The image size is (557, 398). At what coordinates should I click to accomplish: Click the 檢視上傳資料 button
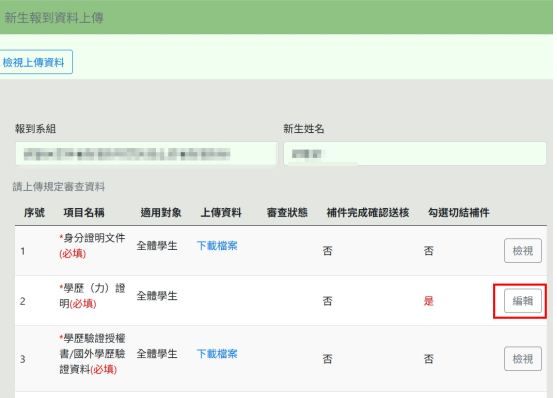click(x=35, y=62)
